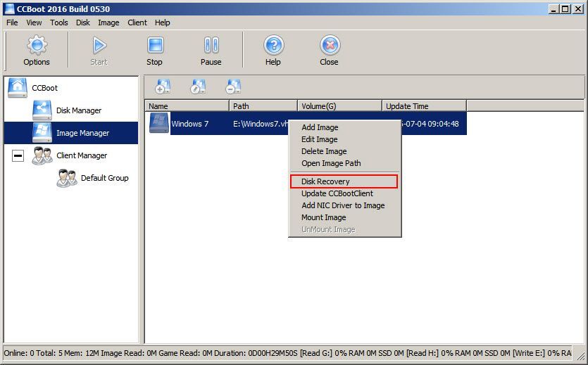The height and width of the screenshot is (365, 588).
Task: Choose Open Image Path from context menu
Action: coord(344,163)
